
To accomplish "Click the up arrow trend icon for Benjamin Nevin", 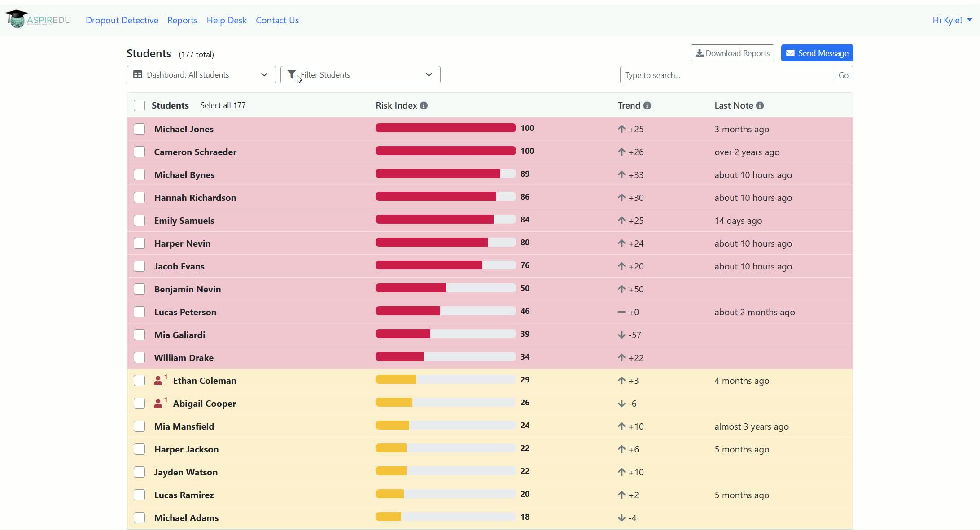I will coord(621,289).
